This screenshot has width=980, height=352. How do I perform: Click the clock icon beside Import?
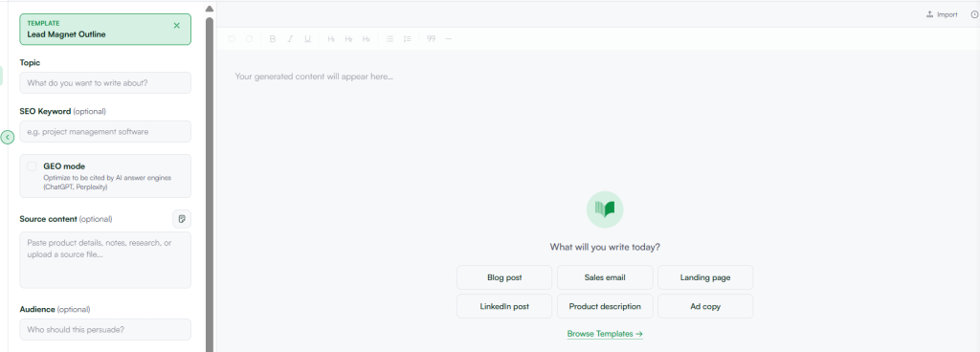point(974,14)
